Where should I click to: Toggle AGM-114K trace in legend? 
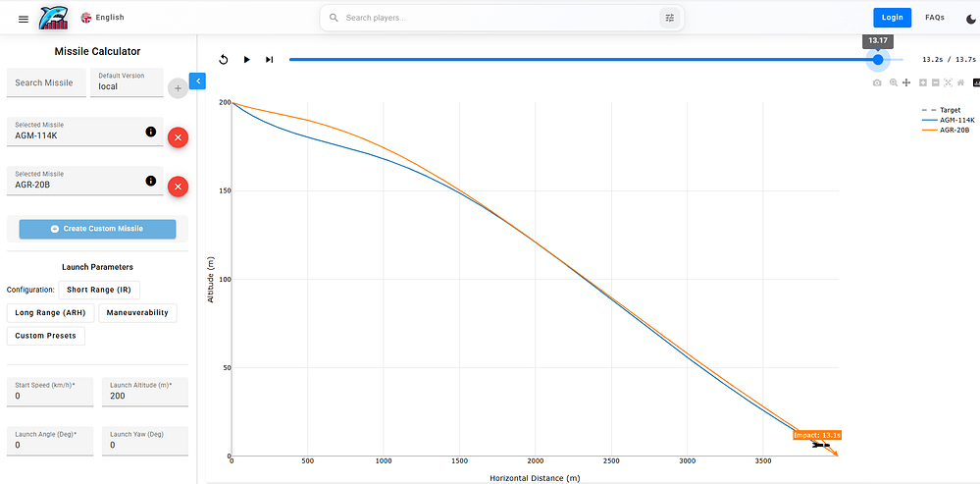(955, 120)
